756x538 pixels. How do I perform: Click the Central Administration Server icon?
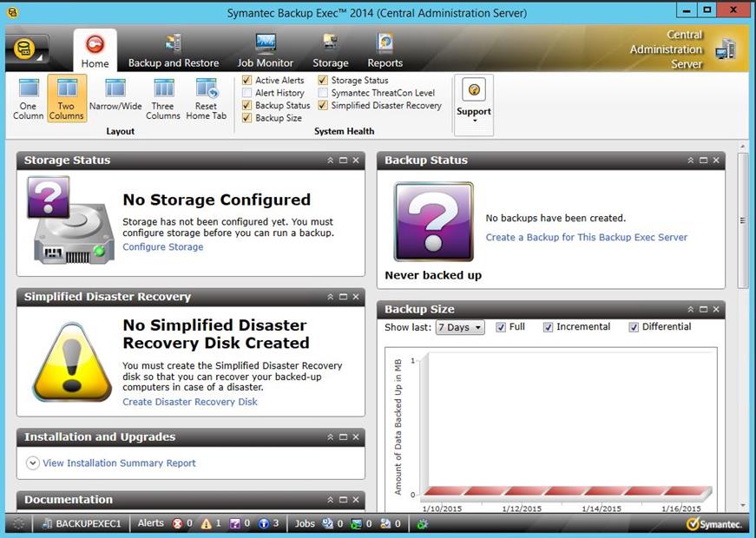point(725,49)
